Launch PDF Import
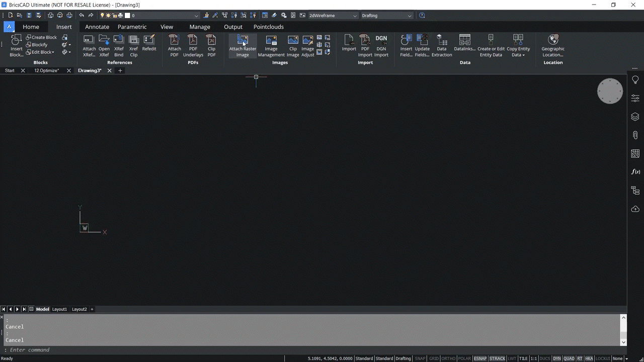Viewport: 644px width, 362px height. tap(365, 45)
